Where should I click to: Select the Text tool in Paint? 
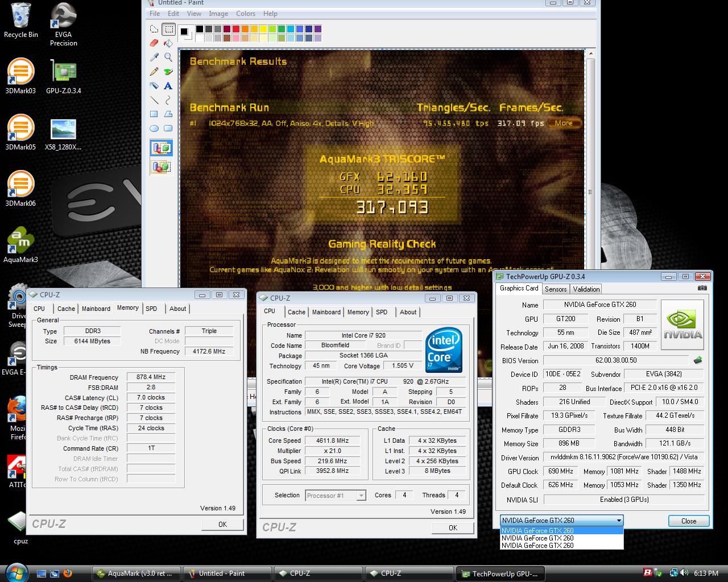168,86
